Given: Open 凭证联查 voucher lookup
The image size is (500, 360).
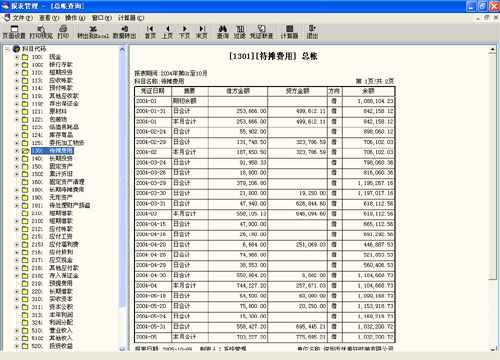Looking at the screenshot, I should (x=261, y=32).
